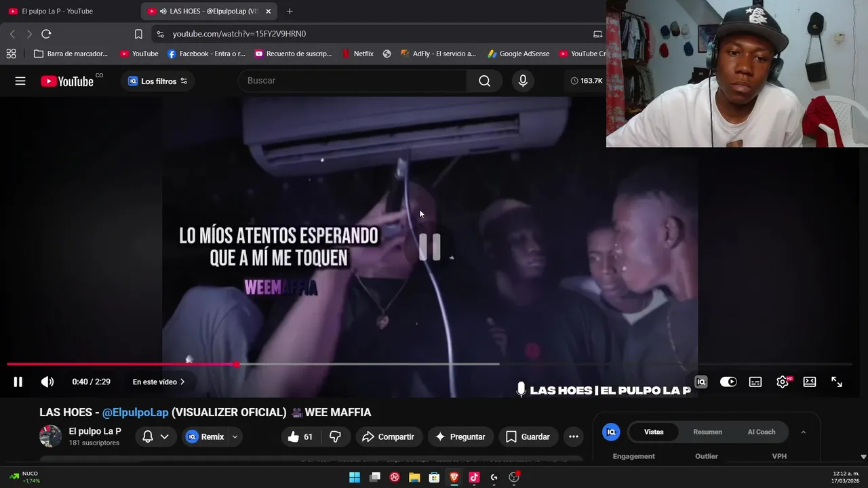Open El pulpo La P channel name link
This screenshot has height=488, width=868.
95,431
